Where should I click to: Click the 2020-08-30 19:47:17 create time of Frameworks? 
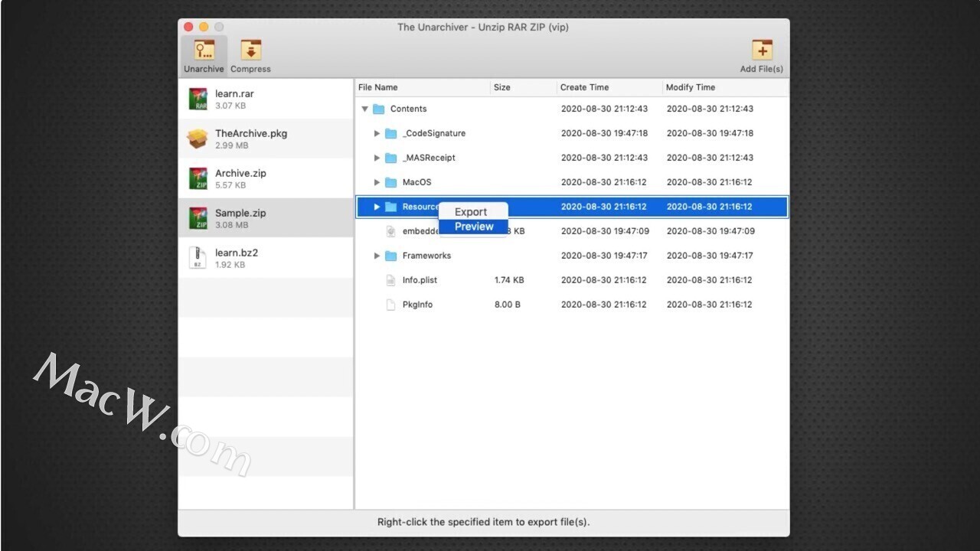605,256
